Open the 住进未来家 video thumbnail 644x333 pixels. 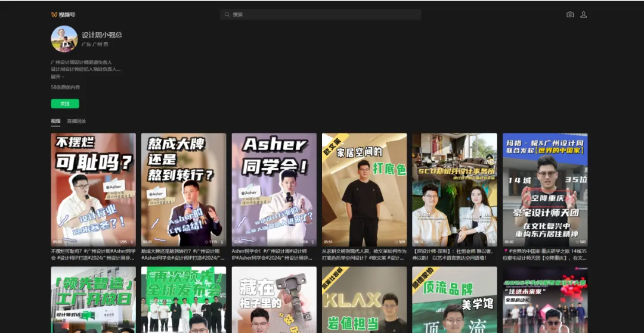pyautogui.click(x=545, y=300)
